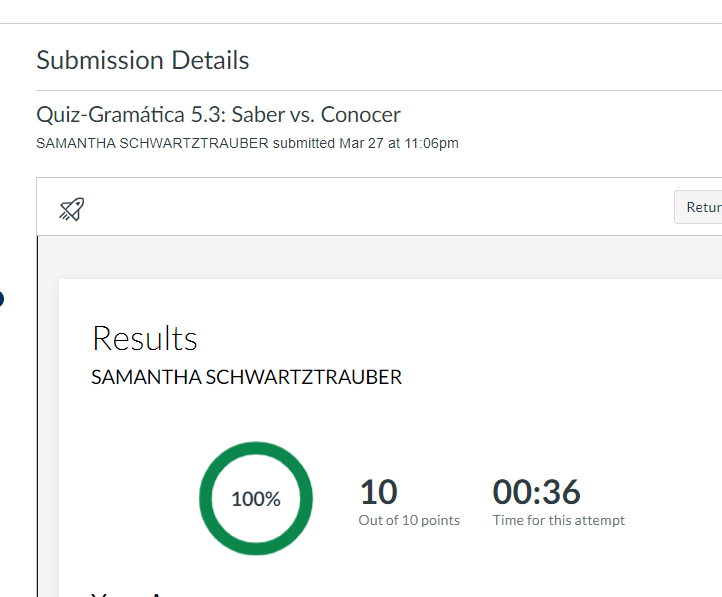This screenshot has height=597, width=722.
Task: Click the green 100% score ring
Action: pos(256,498)
